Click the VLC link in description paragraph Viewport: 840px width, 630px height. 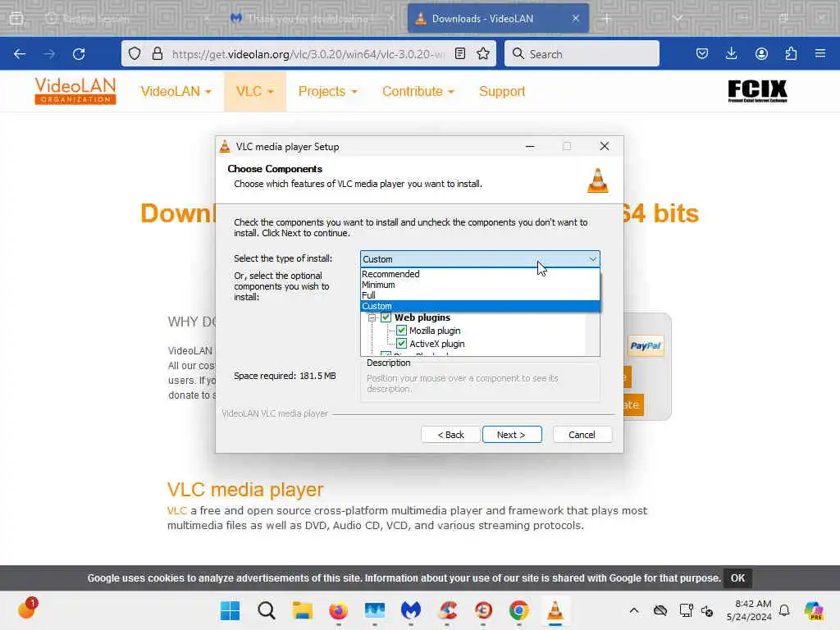pos(177,510)
